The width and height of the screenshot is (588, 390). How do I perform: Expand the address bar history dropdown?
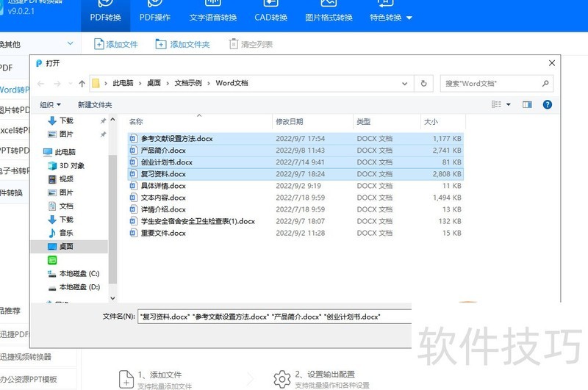(x=405, y=84)
